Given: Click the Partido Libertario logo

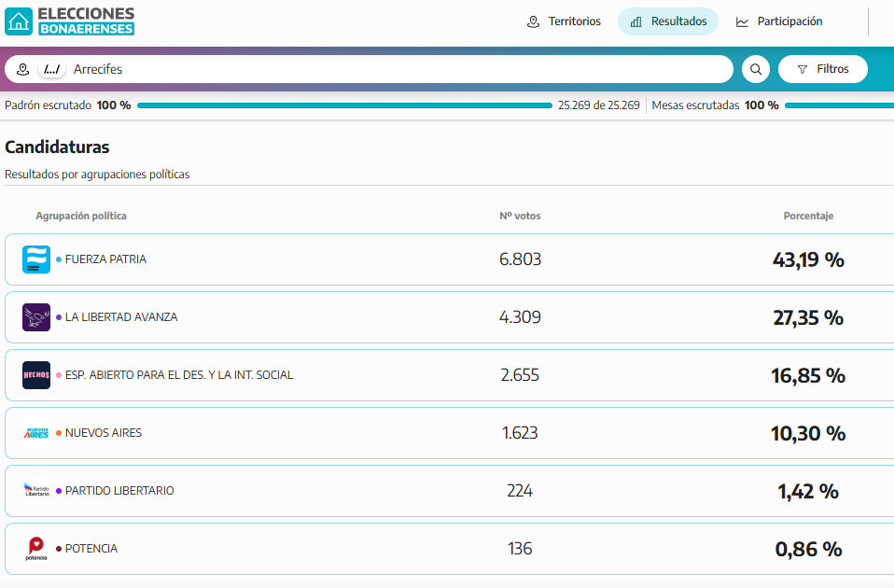Looking at the screenshot, I should click(36, 491).
